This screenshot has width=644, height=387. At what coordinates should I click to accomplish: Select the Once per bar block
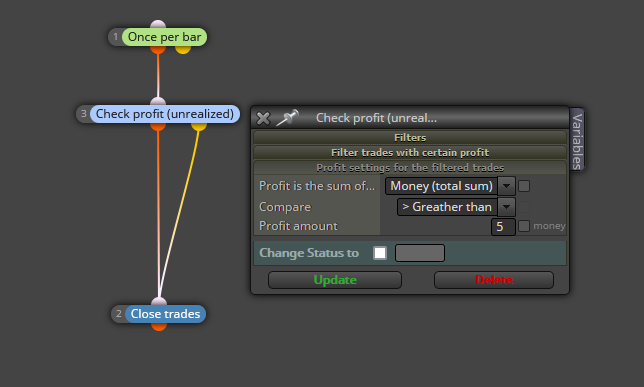[164, 37]
